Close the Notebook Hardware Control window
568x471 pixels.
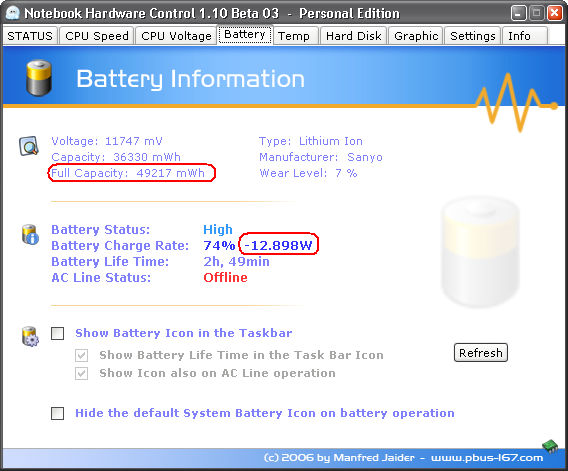555,13
